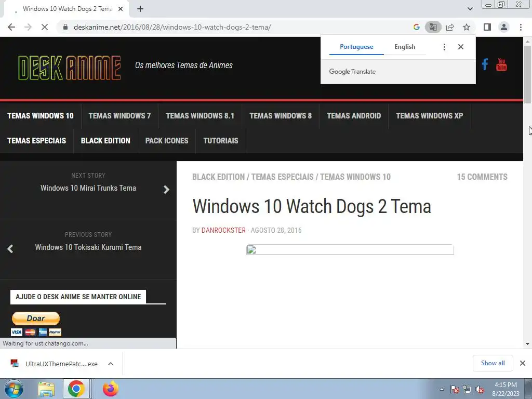Viewport: 532px width, 399px height.
Task: Open the Chrome profile menu
Action: (x=504, y=27)
